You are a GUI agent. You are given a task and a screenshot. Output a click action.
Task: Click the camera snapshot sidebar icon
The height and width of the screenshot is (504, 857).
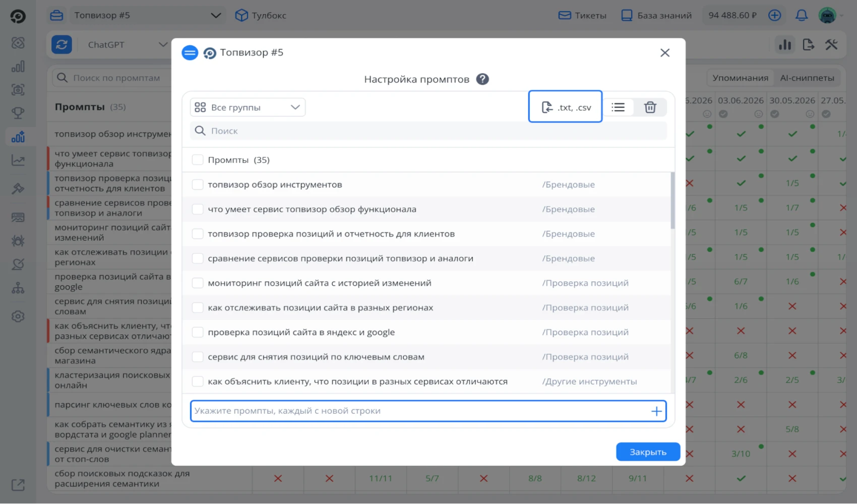tap(18, 90)
